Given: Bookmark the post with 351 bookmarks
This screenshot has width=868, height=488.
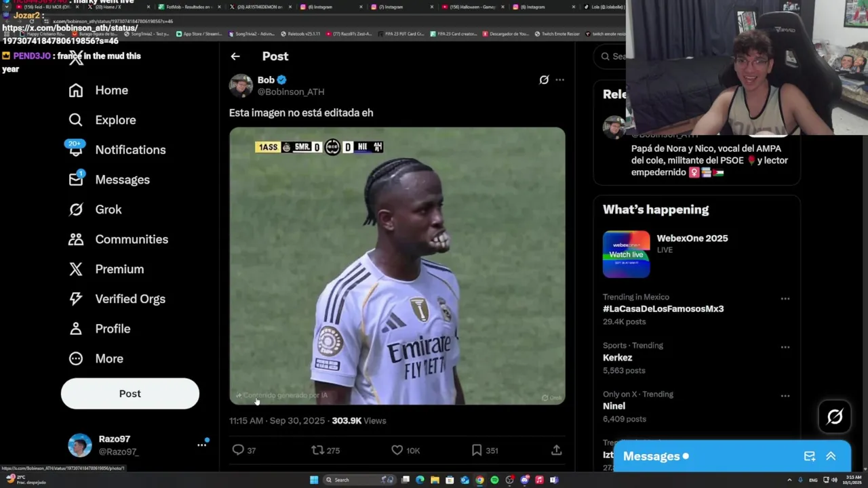Looking at the screenshot, I should (477, 450).
